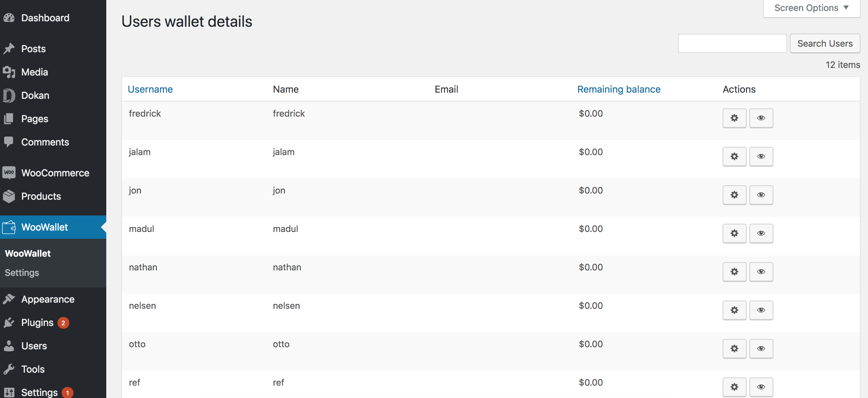Viewport: 868px width, 398px height.
Task: View fredrick's wallet with the eye icon
Action: click(x=761, y=118)
